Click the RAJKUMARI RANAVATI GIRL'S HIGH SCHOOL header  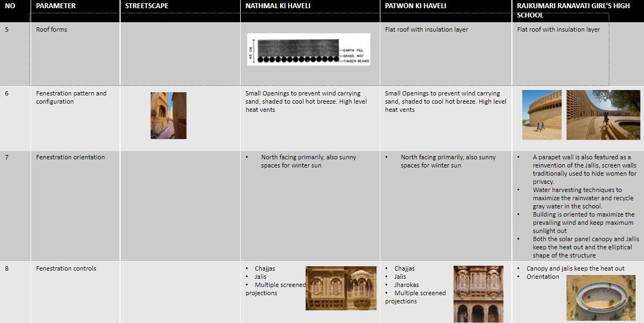point(574,11)
